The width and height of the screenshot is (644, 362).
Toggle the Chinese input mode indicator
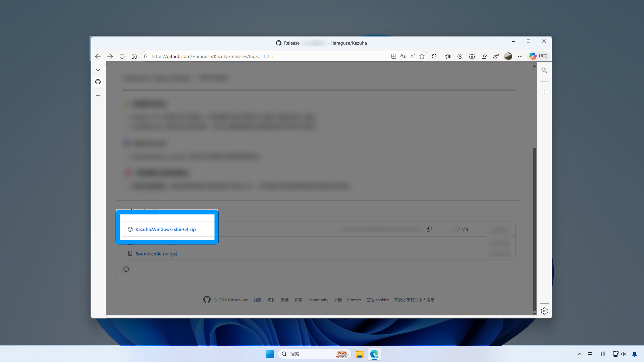590,354
